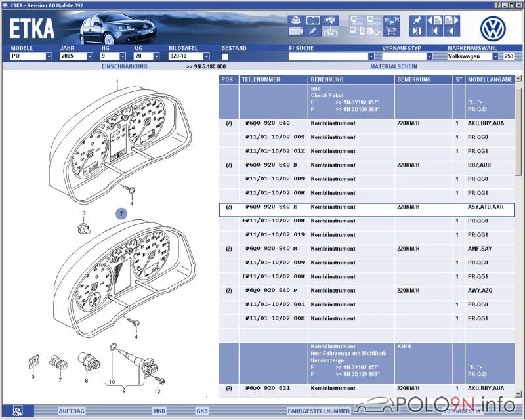Click the POS column header
Viewport: 525px width, 420px height.
point(229,79)
